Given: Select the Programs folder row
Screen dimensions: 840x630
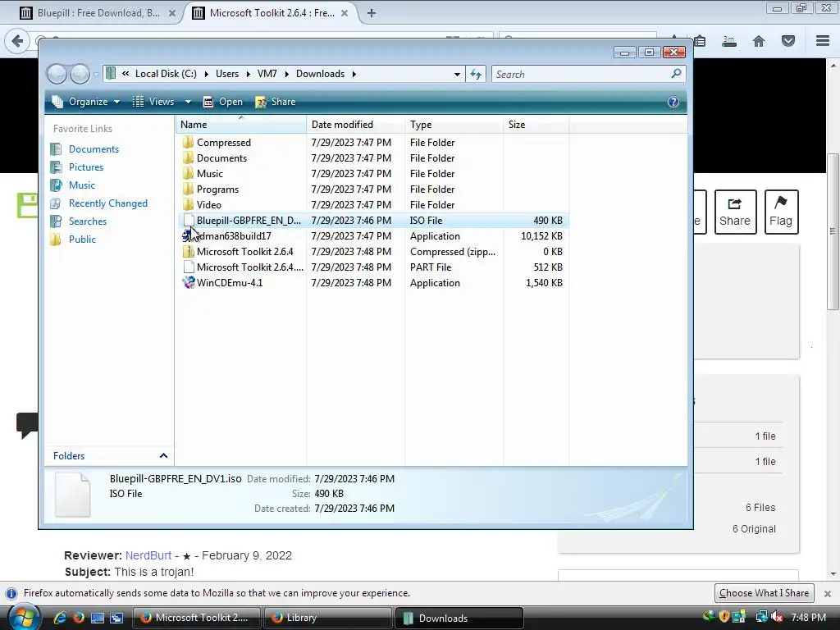Looking at the screenshot, I should click(x=373, y=189).
